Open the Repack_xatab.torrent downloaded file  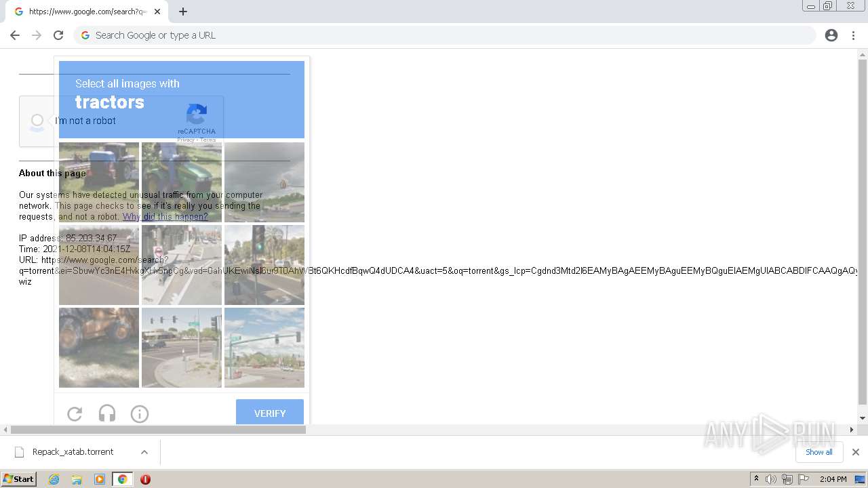click(x=73, y=452)
